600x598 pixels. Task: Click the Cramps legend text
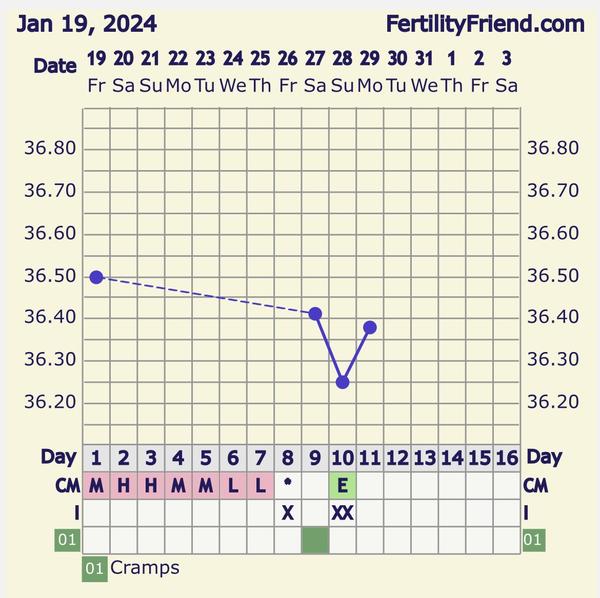[145, 568]
